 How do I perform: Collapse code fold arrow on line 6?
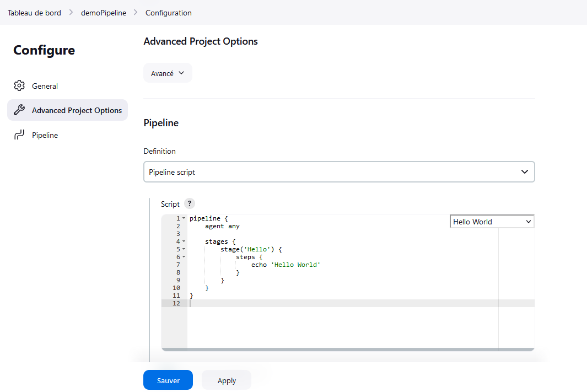pos(184,257)
